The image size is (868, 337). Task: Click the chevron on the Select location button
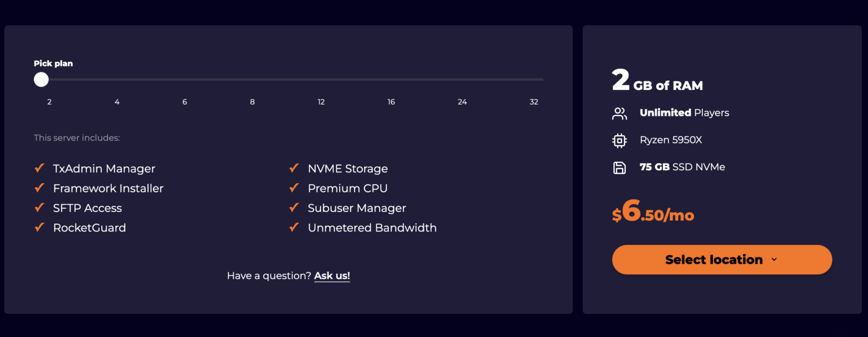[x=775, y=260]
